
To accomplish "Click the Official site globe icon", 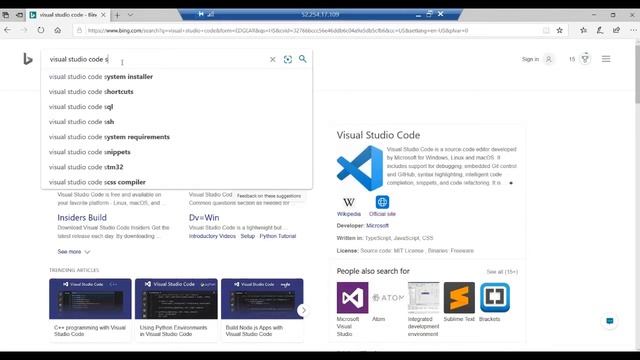I will click(382, 202).
